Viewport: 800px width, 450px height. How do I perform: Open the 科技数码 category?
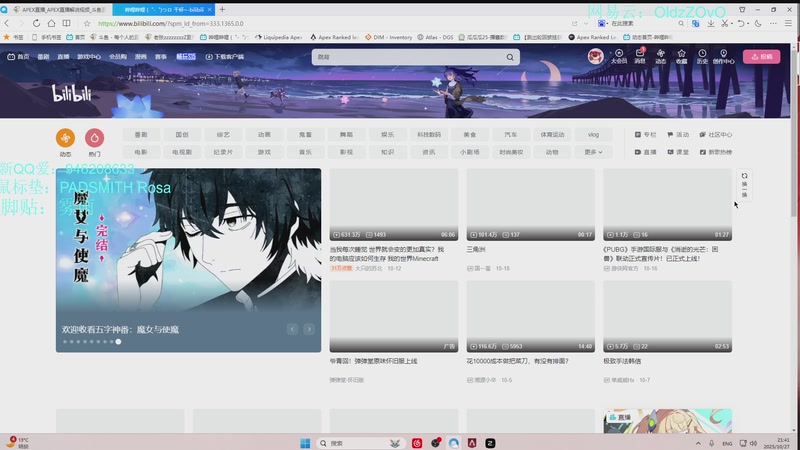coord(429,135)
